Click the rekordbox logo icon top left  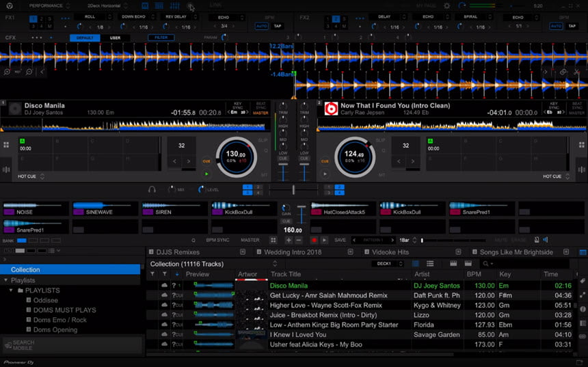pyautogui.click(x=10, y=5)
